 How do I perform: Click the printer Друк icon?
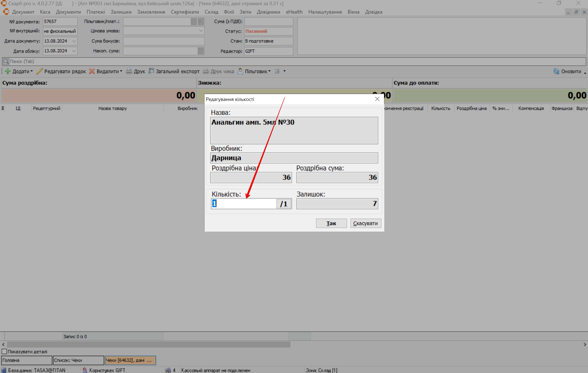[x=129, y=71]
